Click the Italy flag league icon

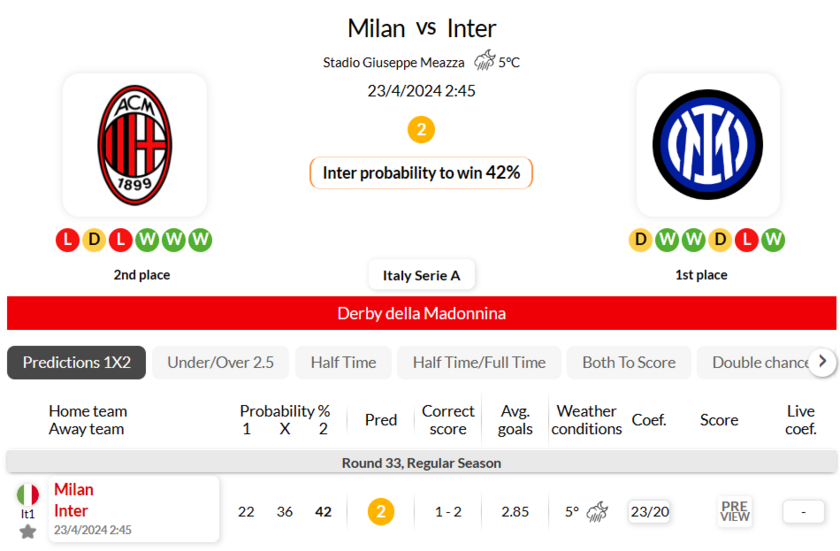pyautogui.click(x=28, y=495)
